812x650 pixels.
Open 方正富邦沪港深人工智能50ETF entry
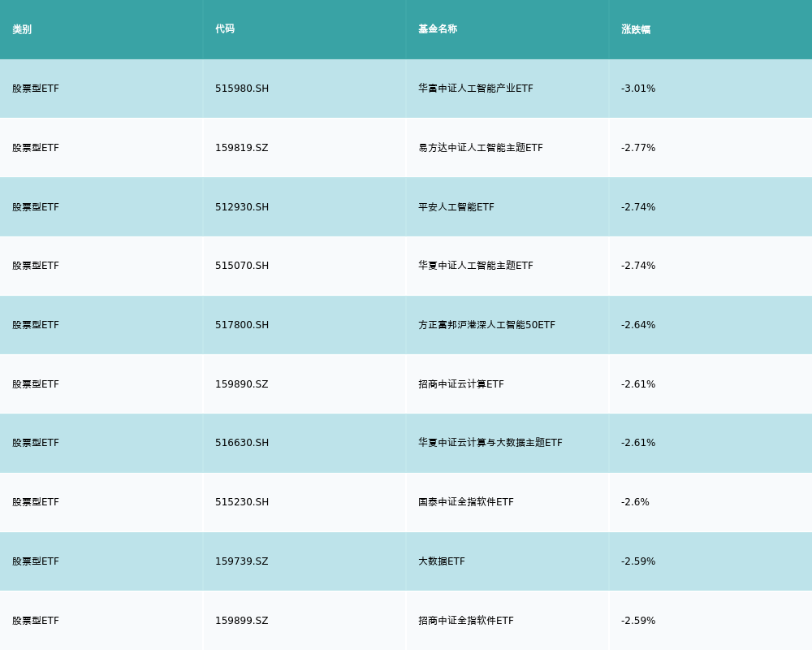[486, 325]
